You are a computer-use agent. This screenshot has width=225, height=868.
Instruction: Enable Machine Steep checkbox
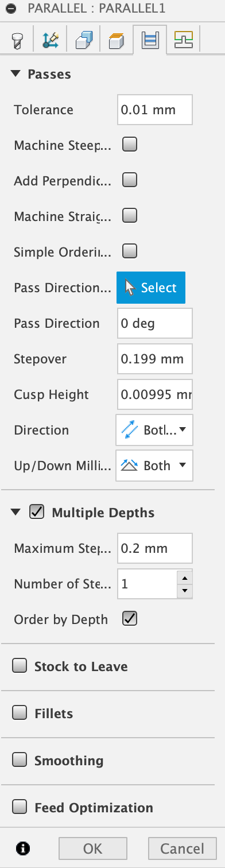coord(130,145)
